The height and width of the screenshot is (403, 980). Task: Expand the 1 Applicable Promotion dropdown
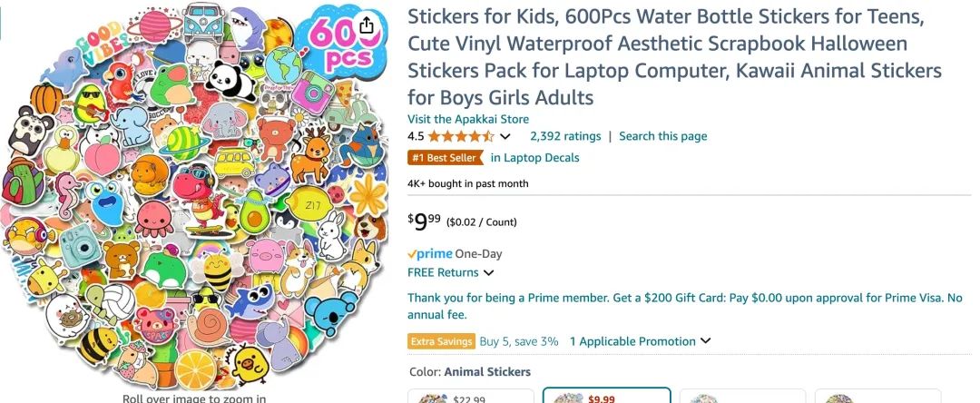pyautogui.click(x=705, y=341)
